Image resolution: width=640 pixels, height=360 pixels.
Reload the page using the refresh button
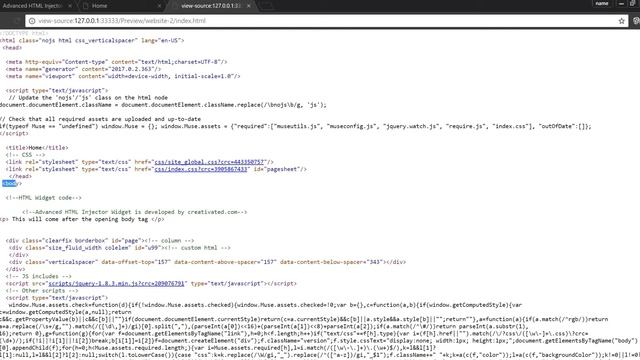(x=17, y=21)
